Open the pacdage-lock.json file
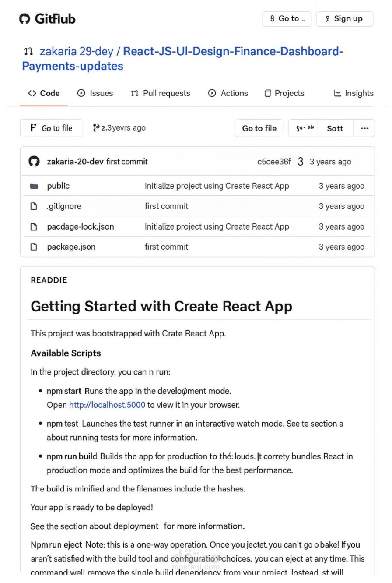Viewport: 392px width, 583px height. 80,227
